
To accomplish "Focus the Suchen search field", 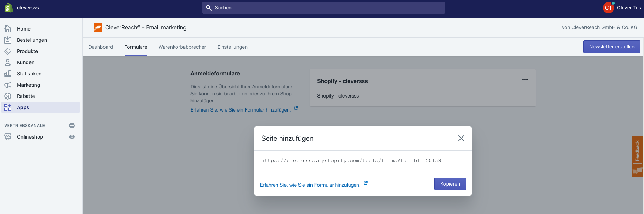I will pyautogui.click(x=324, y=8).
